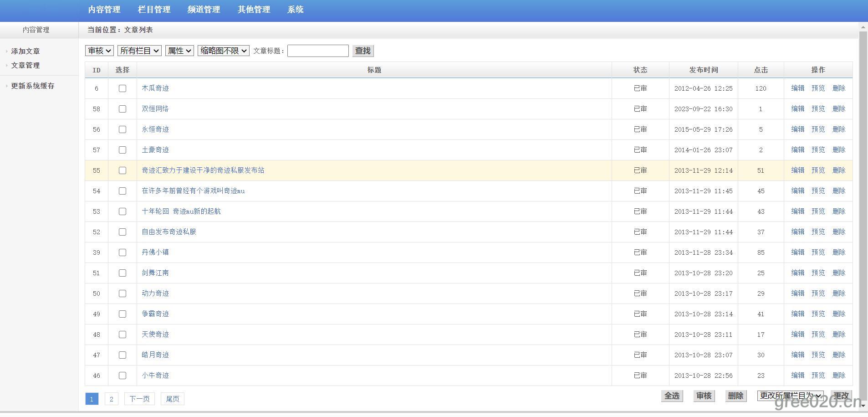Open the 审核 status filter dropdown
The width and height of the screenshot is (868, 417).
(x=99, y=51)
